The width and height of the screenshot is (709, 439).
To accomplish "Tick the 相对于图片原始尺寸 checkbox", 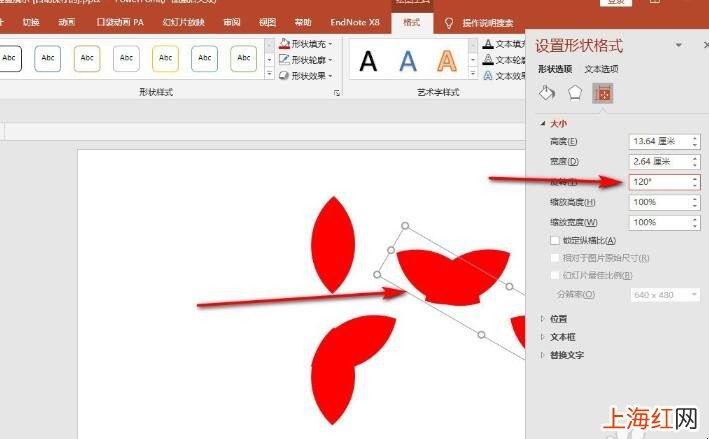I will (x=555, y=258).
